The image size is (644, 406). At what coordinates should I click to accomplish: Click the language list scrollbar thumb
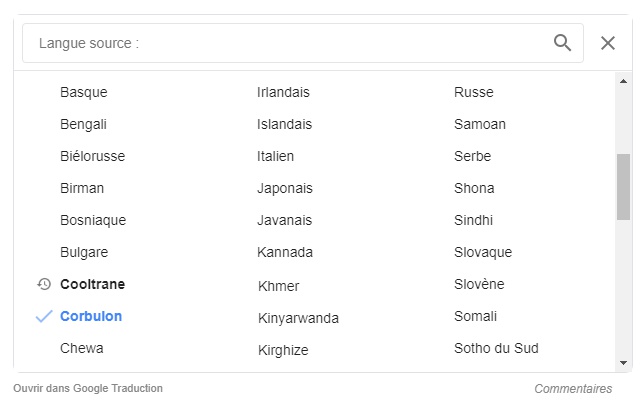pyautogui.click(x=623, y=187)
